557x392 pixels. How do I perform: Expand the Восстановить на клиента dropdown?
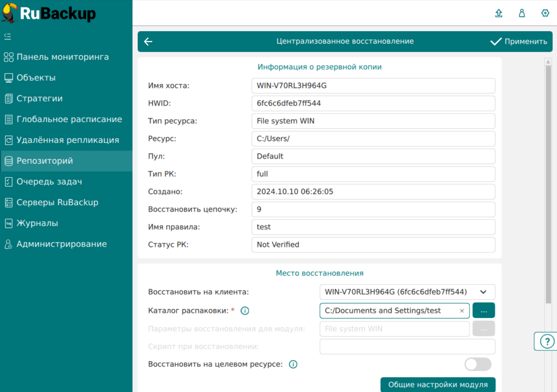point(483,292)
